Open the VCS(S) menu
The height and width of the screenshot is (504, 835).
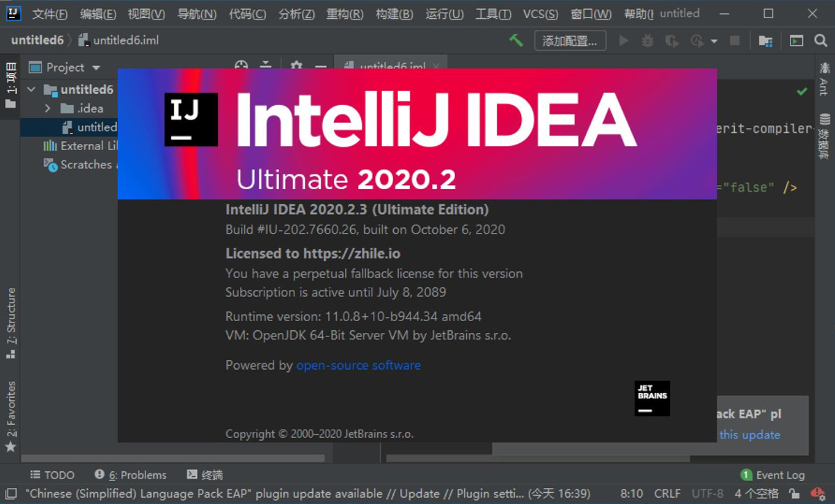tap(541, 14)
